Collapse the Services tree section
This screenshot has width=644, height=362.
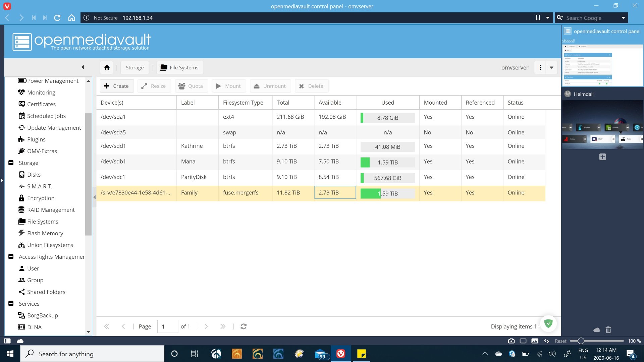click(11, 304)
